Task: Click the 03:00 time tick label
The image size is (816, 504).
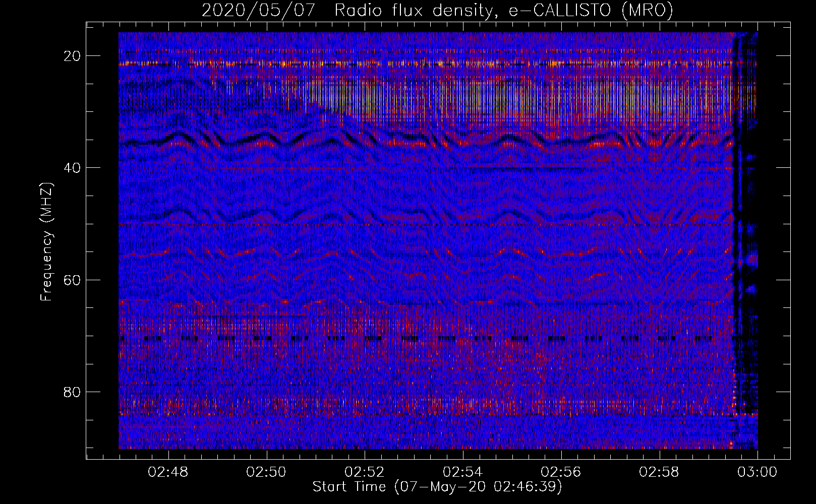Action: (x=757, y=472)
